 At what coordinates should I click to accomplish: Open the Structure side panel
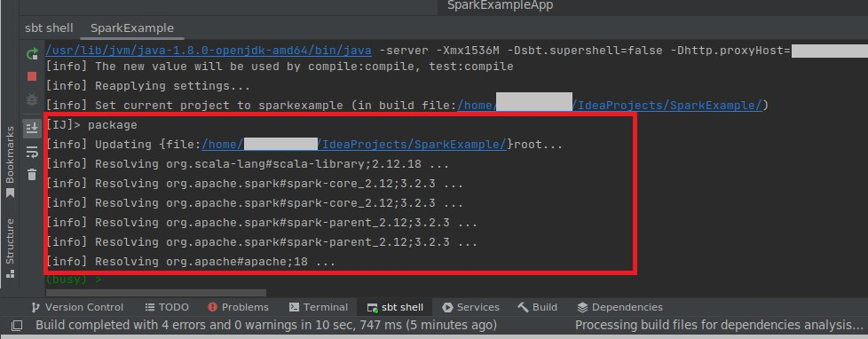point(10,248)
